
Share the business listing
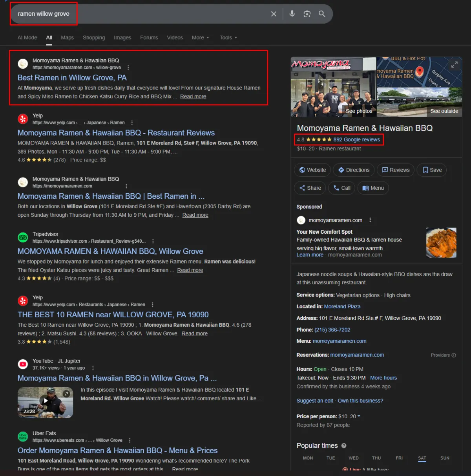[310, 188]
